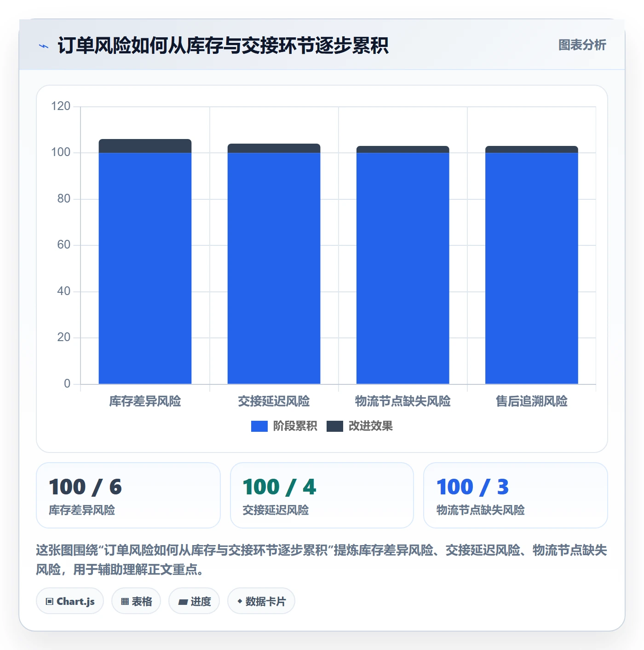Viewport: 644px width, 650px height.
Task: Open the 100 / 4 交接延迟风险 data card
Action: (322, 495)
